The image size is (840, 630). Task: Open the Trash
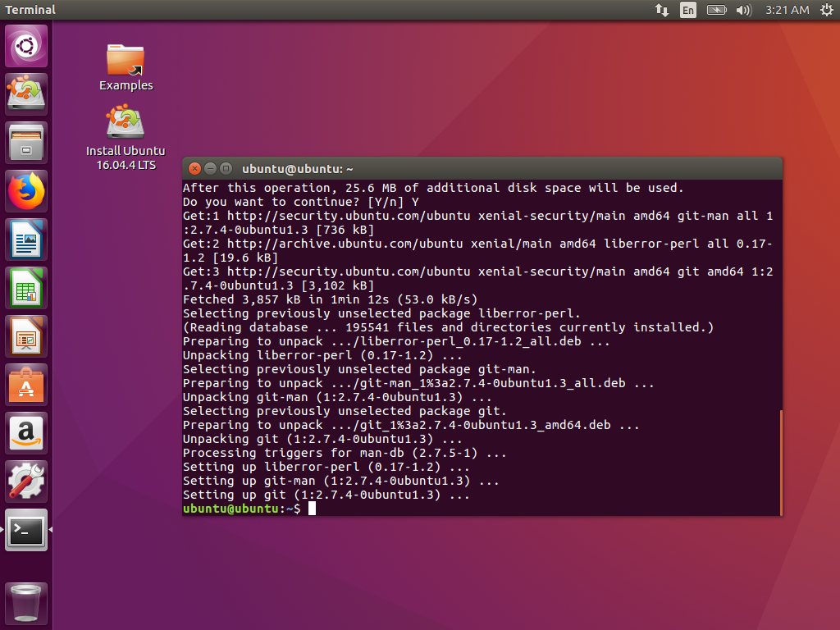(25, 601)
